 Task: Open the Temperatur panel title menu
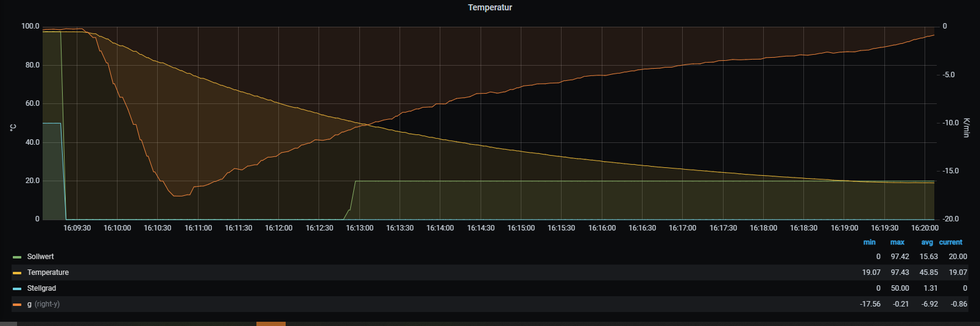490,7
